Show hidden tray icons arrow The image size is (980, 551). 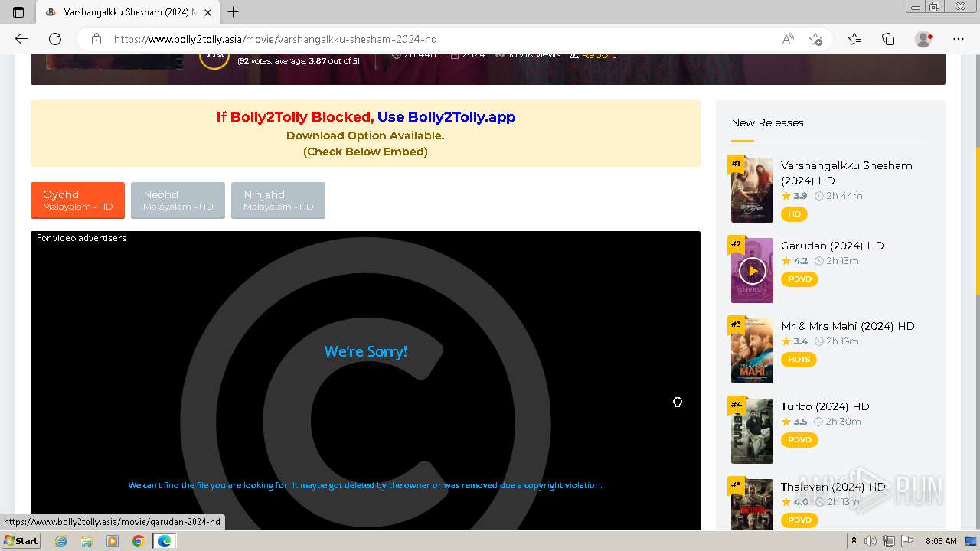(854, 541)
